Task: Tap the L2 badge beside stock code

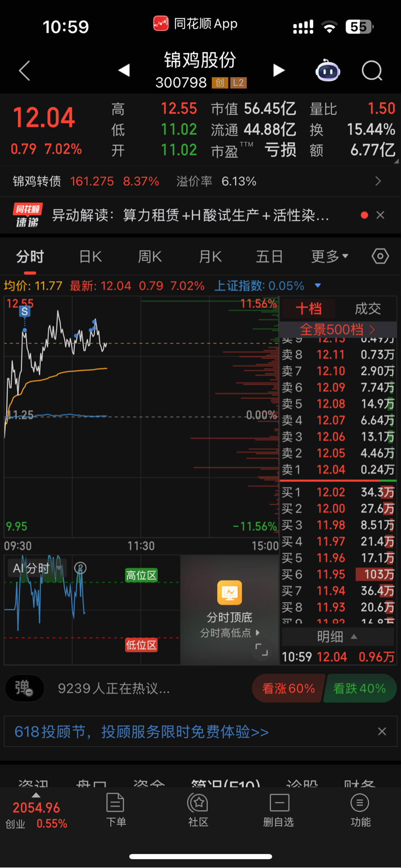Action: 238,82
